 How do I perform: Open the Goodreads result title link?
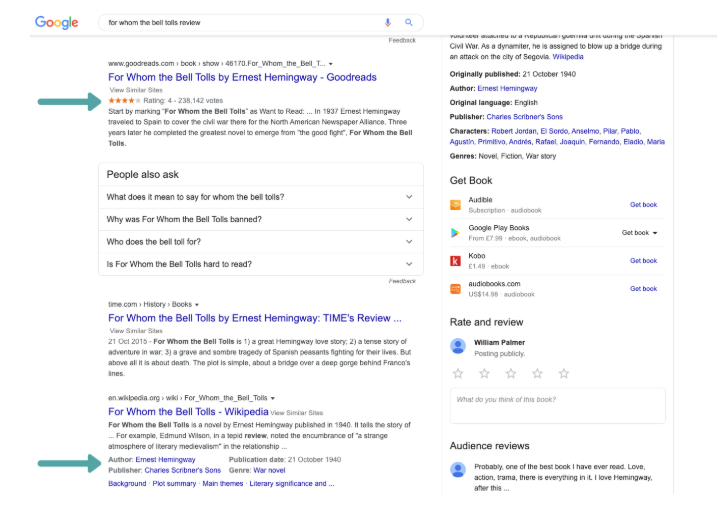242,77
